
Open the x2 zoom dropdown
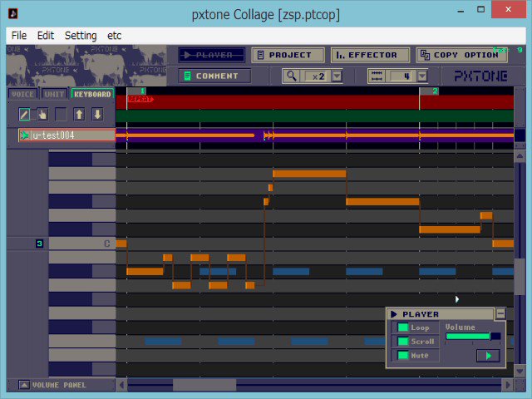click(x=336, y=76)
